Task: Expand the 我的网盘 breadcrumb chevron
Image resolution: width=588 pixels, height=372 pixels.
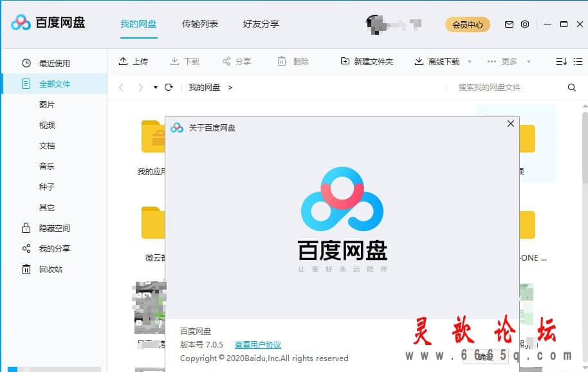Action: [x=230, y=88]
